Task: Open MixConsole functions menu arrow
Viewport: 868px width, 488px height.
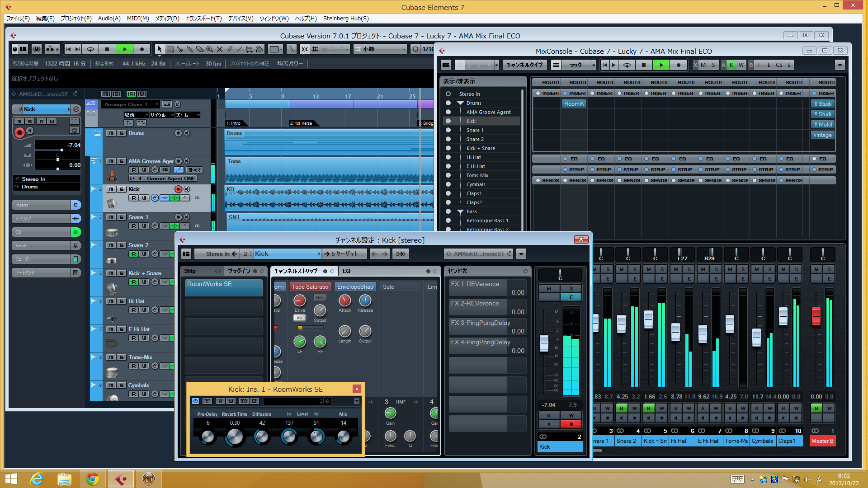Action: [840, 65]
